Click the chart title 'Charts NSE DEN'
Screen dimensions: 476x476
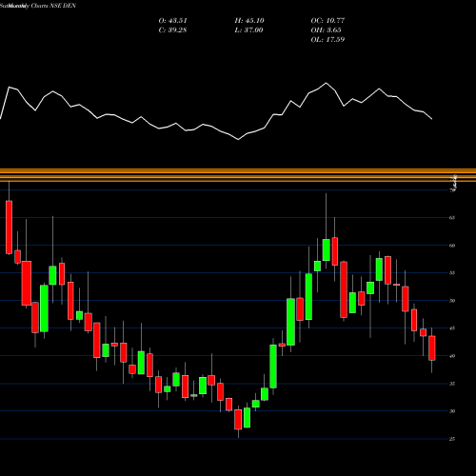coord(53,6)
